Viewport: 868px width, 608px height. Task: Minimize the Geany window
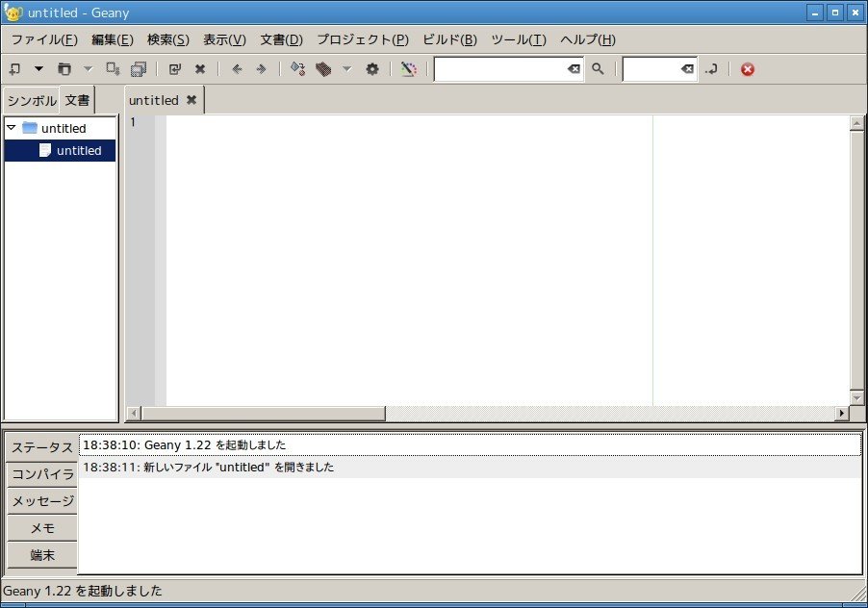pyautogui.click(x=814, y=13)
